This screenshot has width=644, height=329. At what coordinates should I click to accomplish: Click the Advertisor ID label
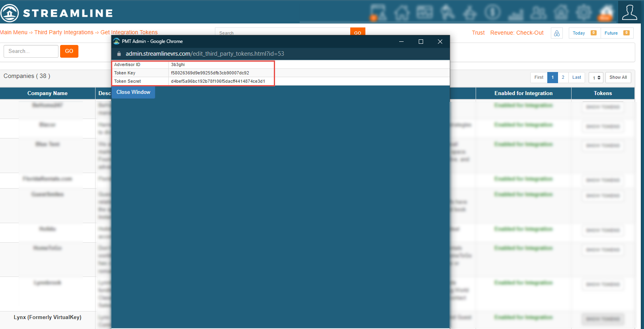point(127,65)
